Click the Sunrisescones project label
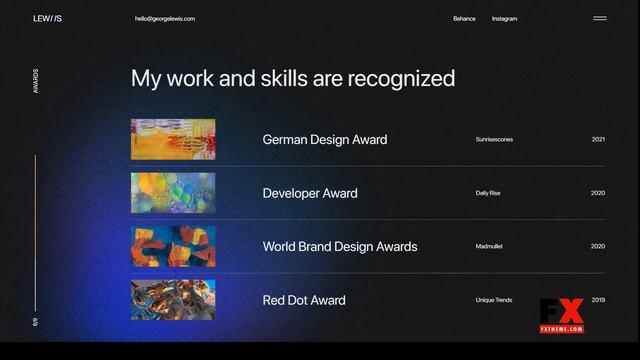This screenshot has width=640, height=360. click(494, 140)
